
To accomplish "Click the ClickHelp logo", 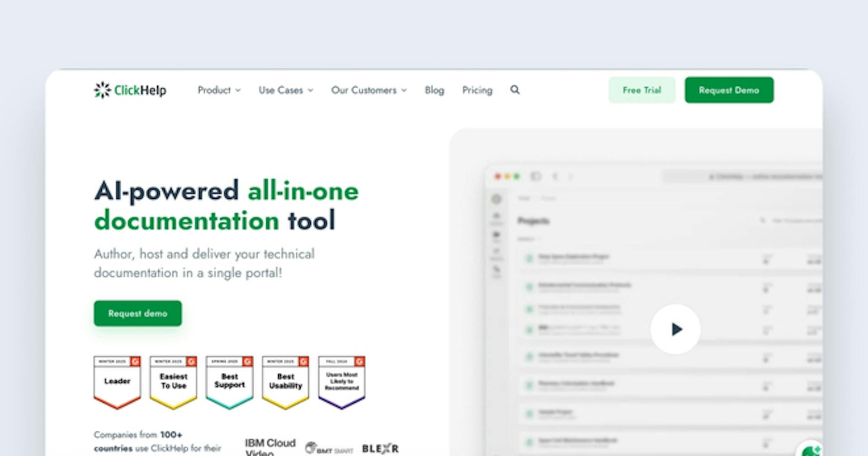I will pos(130,90).
